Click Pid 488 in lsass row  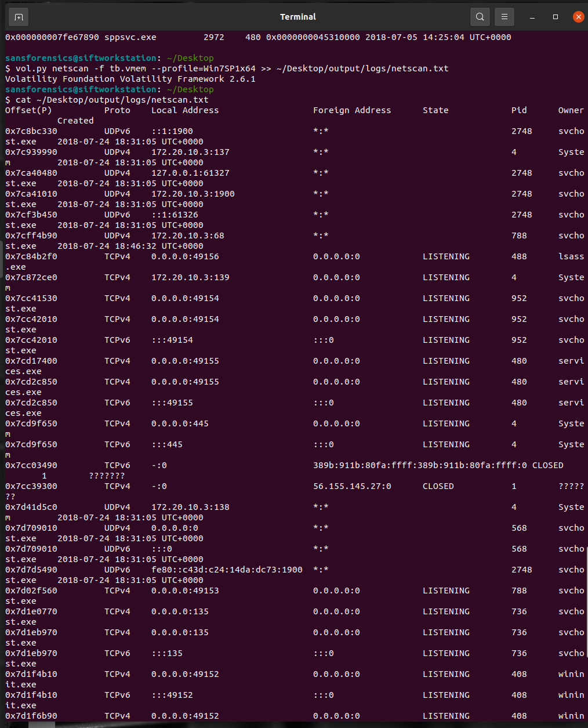[519, 256]
